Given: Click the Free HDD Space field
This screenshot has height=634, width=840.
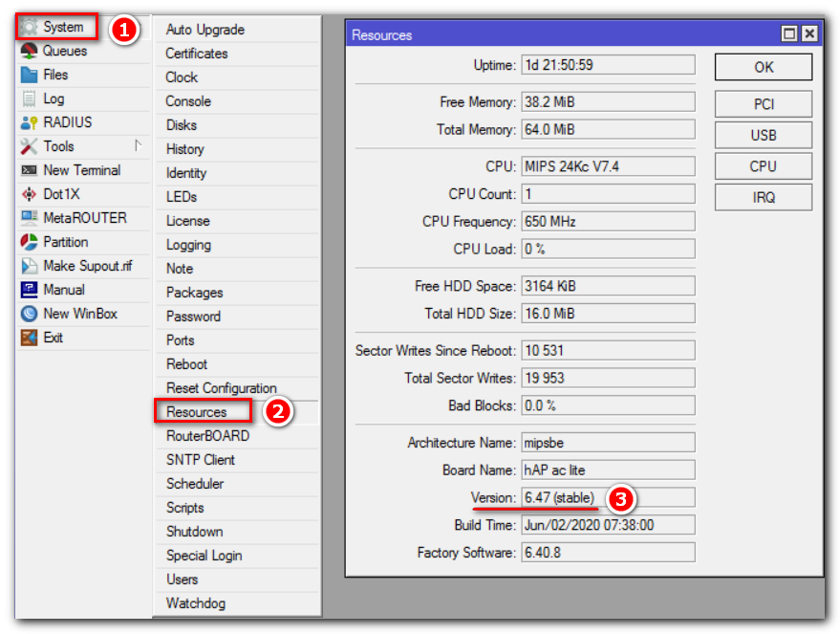Looking at the screenshot, I should (608, 286).
